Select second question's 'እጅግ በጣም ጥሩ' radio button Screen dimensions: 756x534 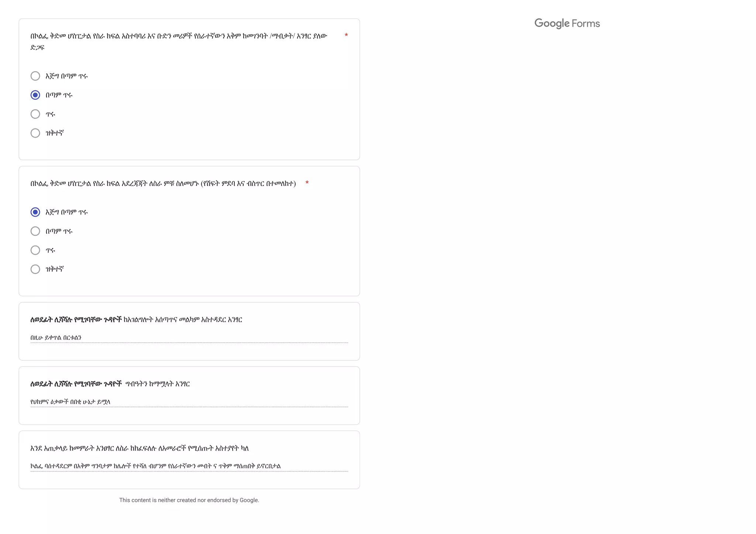click(35, 212)
